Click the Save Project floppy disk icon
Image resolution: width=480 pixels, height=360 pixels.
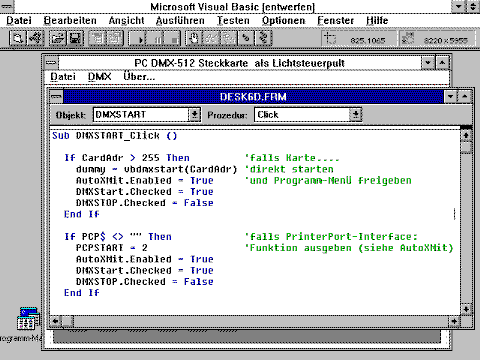coord(76,38)
